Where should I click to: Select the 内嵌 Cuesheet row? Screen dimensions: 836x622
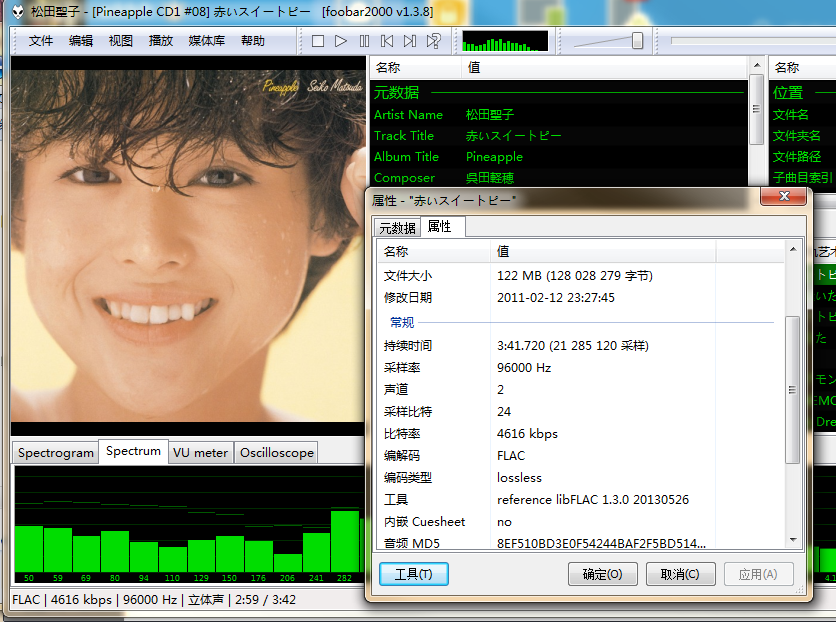click(x=581, y=522)
